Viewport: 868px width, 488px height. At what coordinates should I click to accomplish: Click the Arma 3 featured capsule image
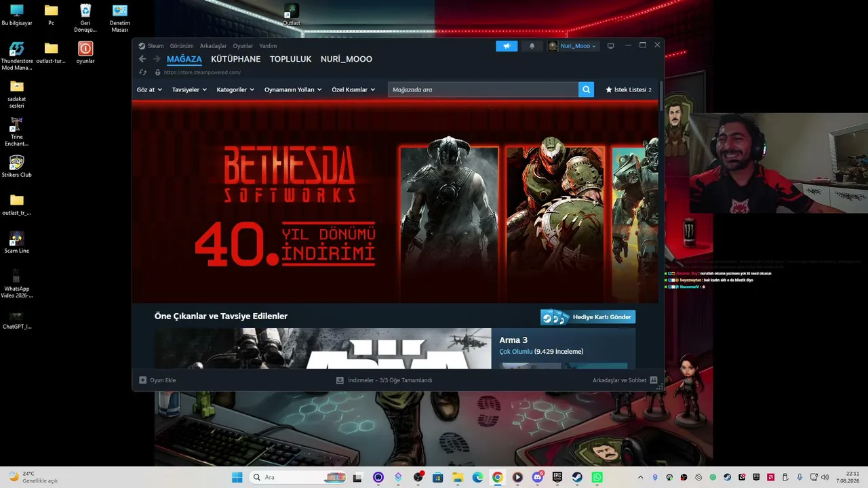coord(323,348)
